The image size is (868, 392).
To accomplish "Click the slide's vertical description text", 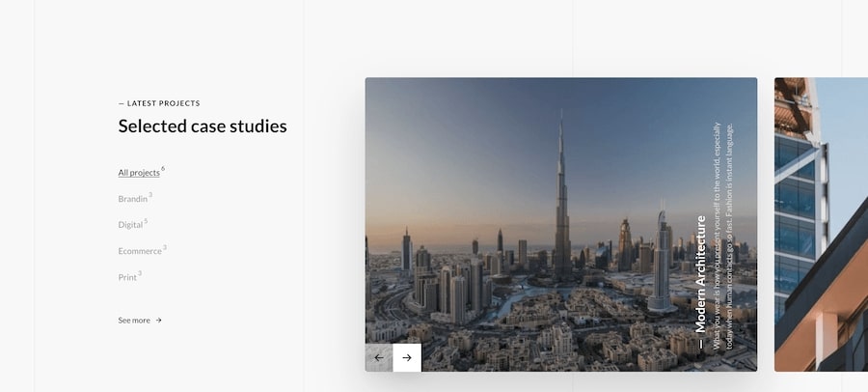I will 723,232.
